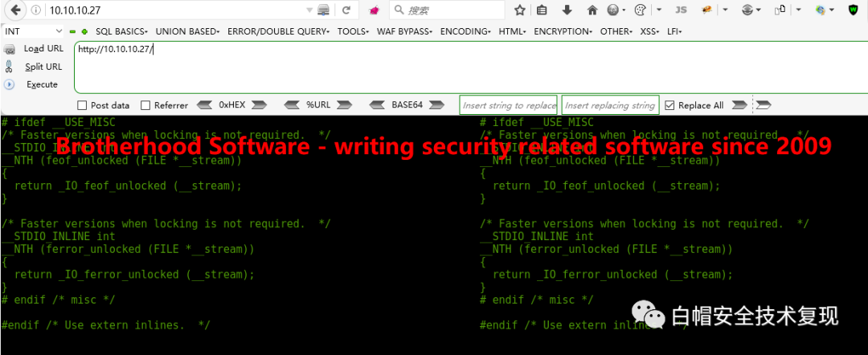Viewport: 868px width, 355px height.
Task: Expand the HTML dropdown menu
Action: pos(512,31)
